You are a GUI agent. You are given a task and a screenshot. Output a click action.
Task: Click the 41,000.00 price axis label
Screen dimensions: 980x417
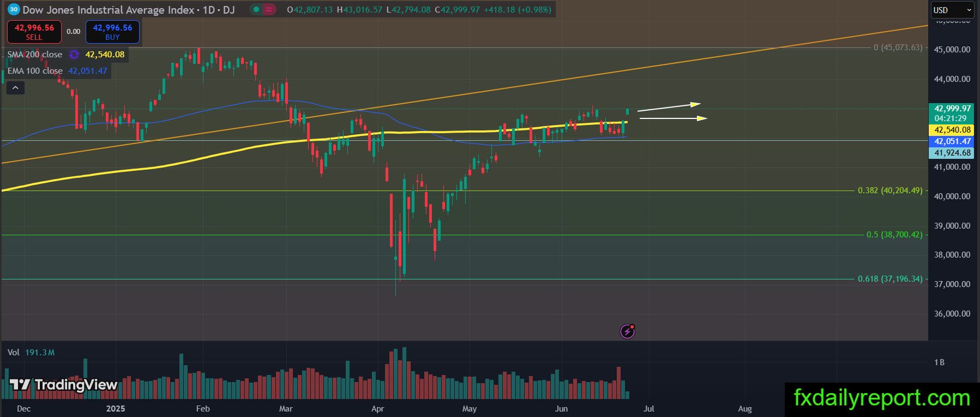[952, 167]
